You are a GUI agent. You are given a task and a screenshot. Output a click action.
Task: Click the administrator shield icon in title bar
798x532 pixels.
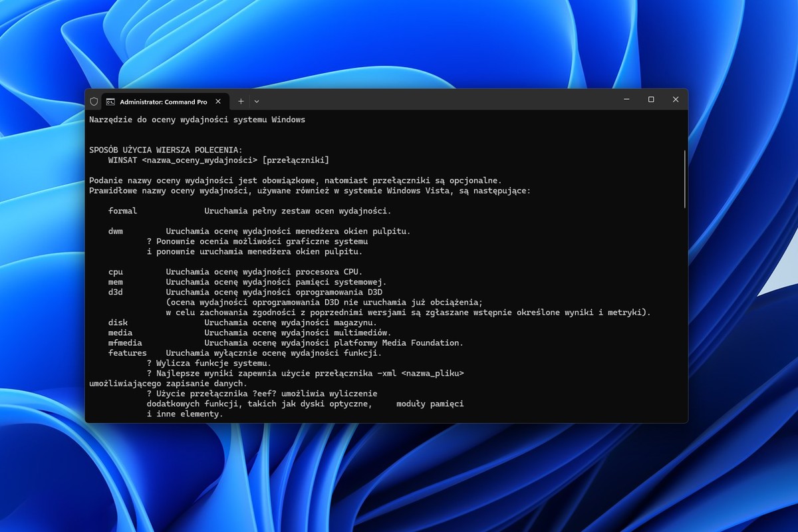pos(94,102)
